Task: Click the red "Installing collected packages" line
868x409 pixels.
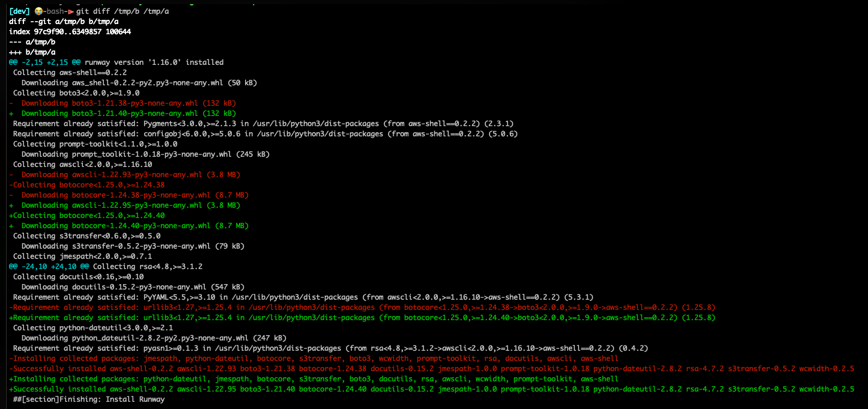Action: pyautogui.click(x=314, y=359)
